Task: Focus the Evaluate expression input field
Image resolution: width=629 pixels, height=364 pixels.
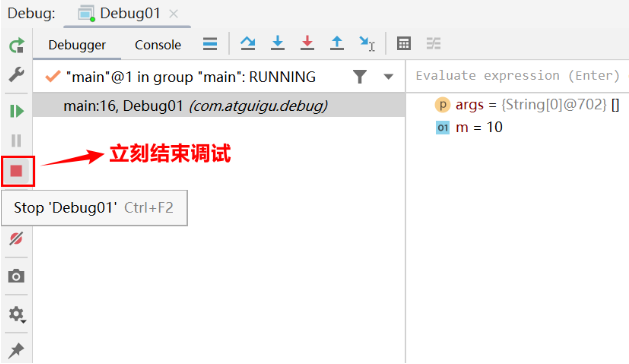Action: 517,76
